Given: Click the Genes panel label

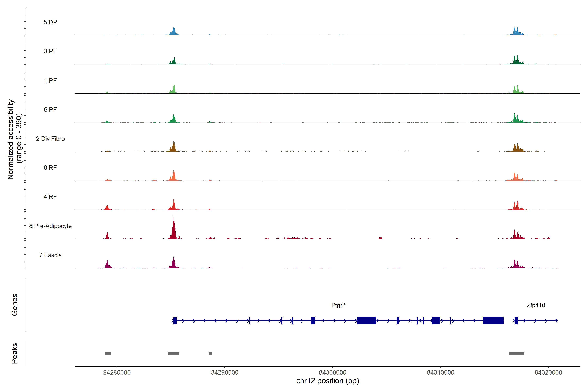Looking at the screenshot, I should (15, 304).
